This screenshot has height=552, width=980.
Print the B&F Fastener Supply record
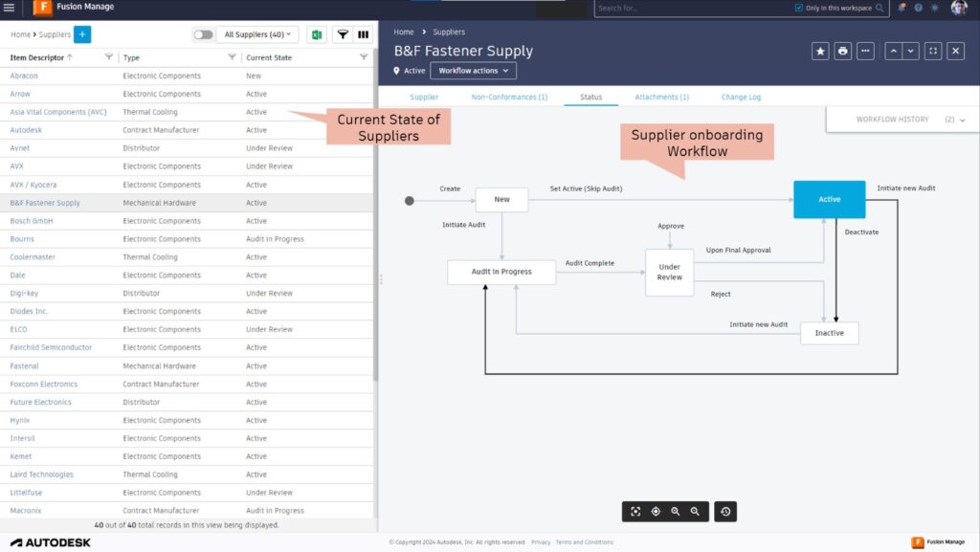[842, 52]
